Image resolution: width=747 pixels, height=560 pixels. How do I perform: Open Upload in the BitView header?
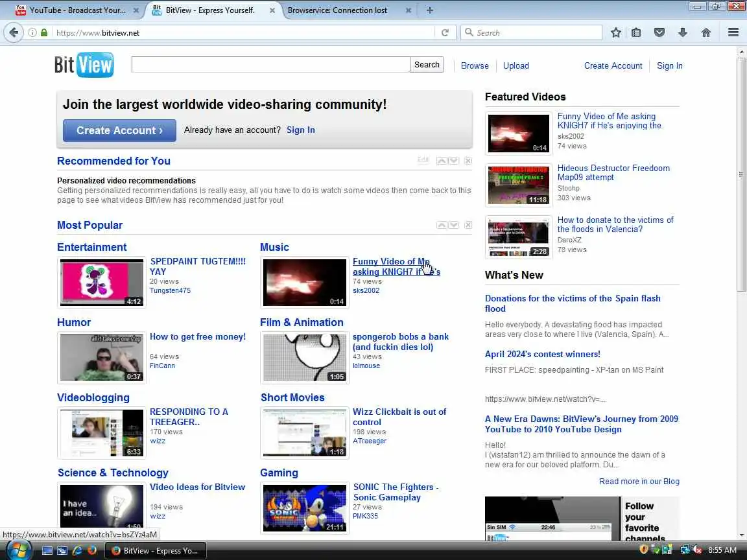[x=516, y=65]
